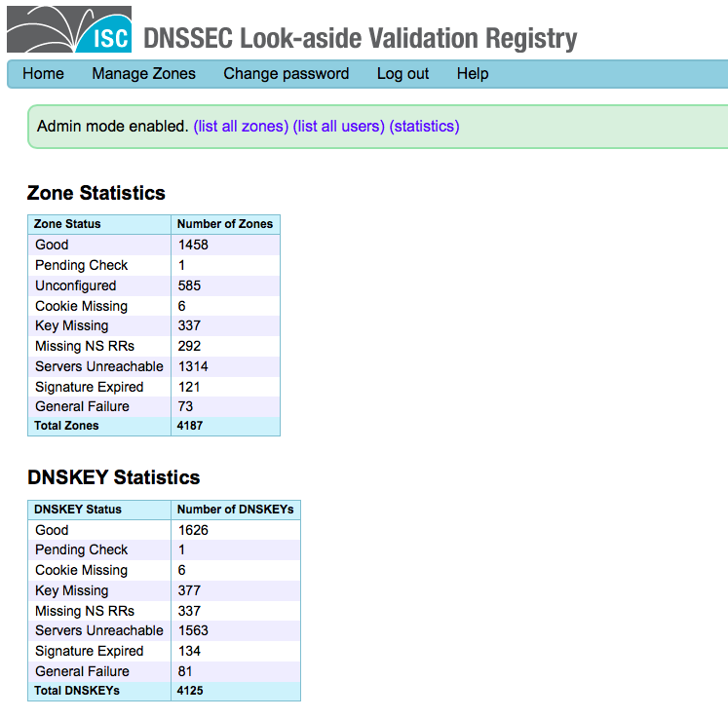
Task: Open the Home menu item
Action: [x=43, y=74]
